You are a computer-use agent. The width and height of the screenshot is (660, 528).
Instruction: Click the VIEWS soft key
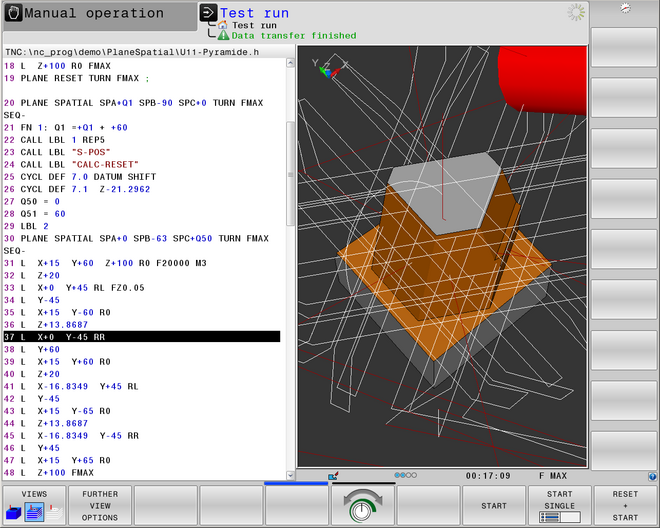(34, 506)
